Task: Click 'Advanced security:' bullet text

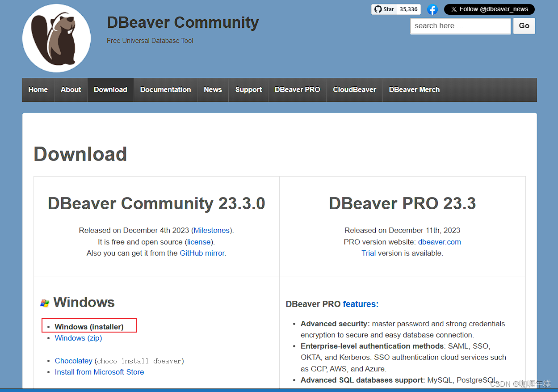Action: 335,324
